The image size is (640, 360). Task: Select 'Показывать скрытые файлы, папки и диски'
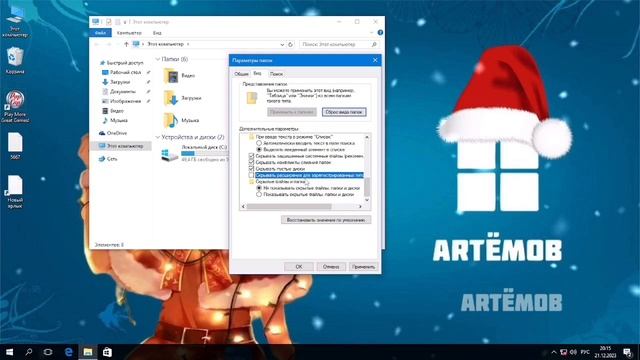(x=259, y=195)
